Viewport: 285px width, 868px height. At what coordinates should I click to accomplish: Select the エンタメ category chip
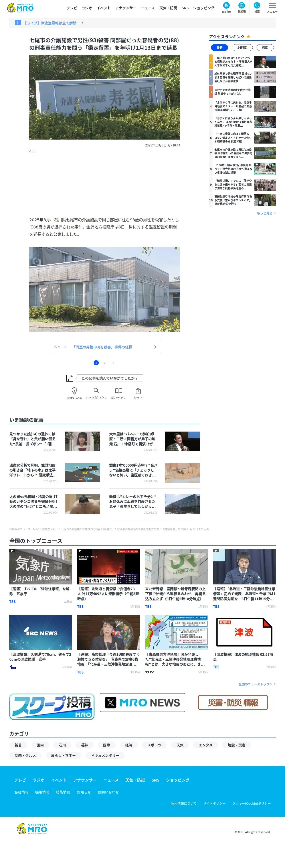coord(206,745)
